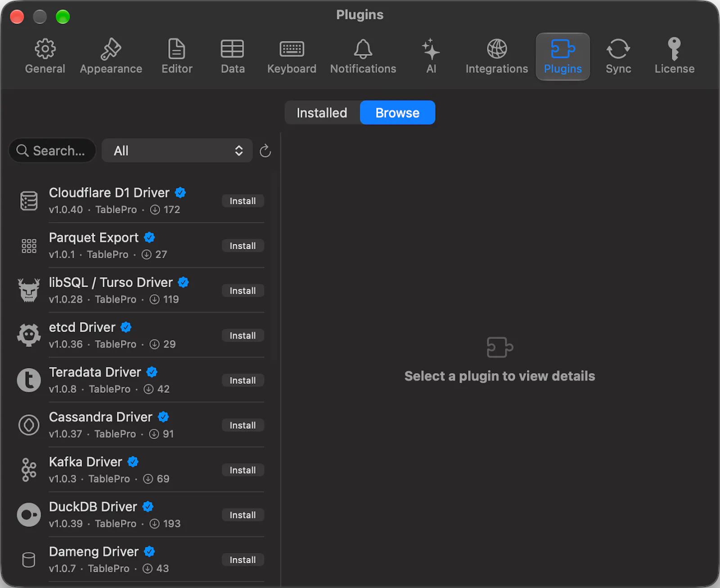Install the DuckDB Driver
This screenshot has width=720, height=588.
(243, 515)
